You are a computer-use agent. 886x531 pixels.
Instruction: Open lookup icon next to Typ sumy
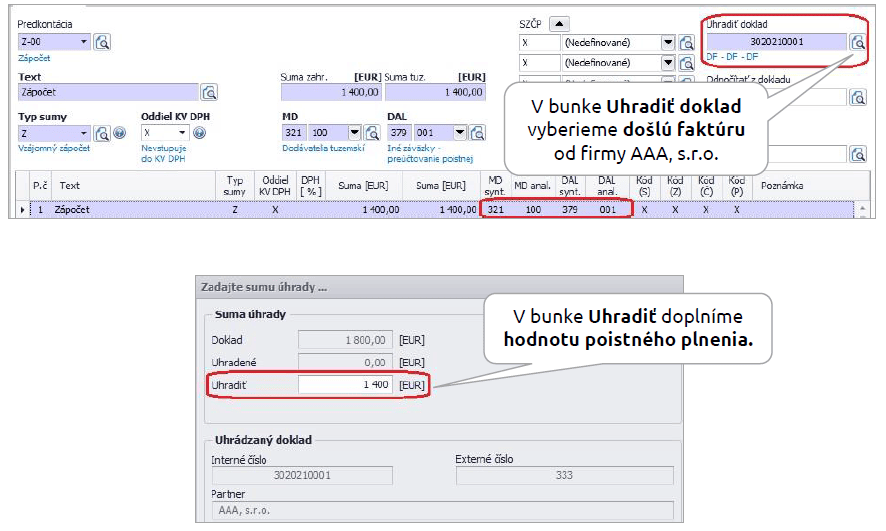pyautogui.click(x=103, y=133)
